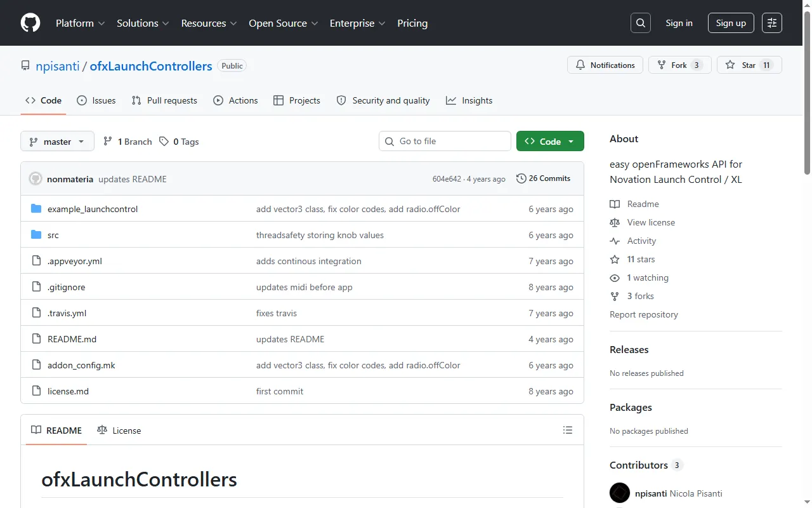Click the Go to file search field

point(445,141)
